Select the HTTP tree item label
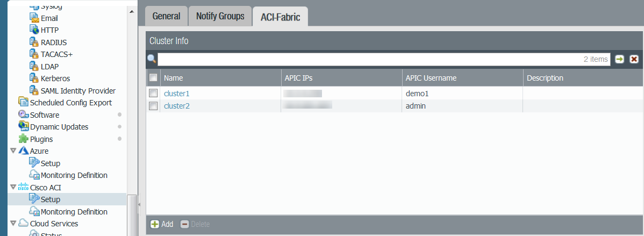Image resolution: width=644 pixels, height=236 pixels. (49, 30)
